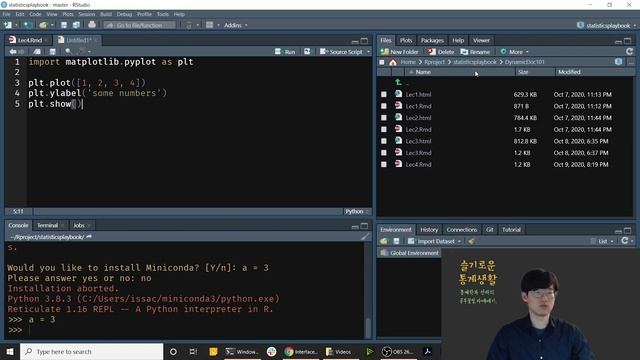Click the clear console broom icon
Viewport: 640px width, 360px height.
point(365,236)
